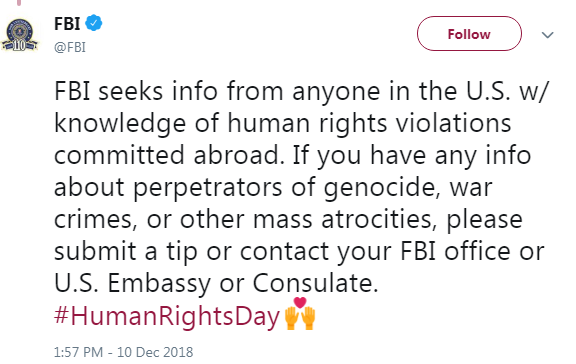Open the tweet timestamp 1:57 PM link
This screenshot has height=364, width=576.
tap(78, 352)
